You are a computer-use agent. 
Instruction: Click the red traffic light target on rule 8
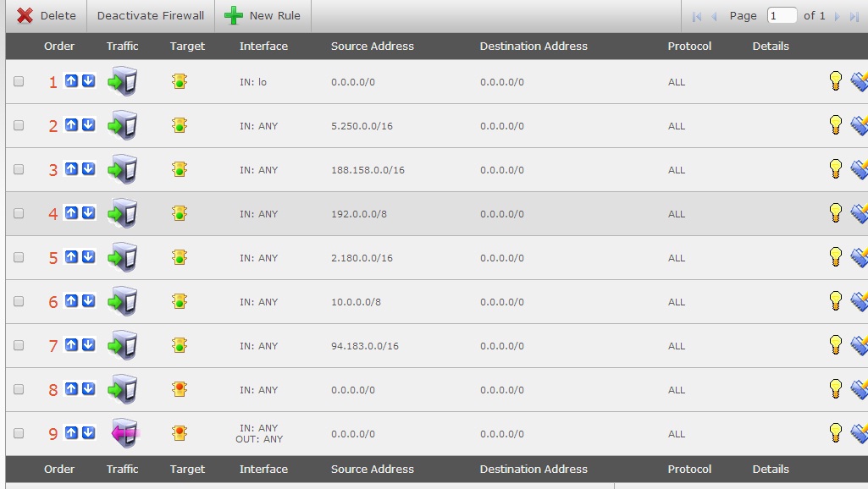(x=179, y=389)
